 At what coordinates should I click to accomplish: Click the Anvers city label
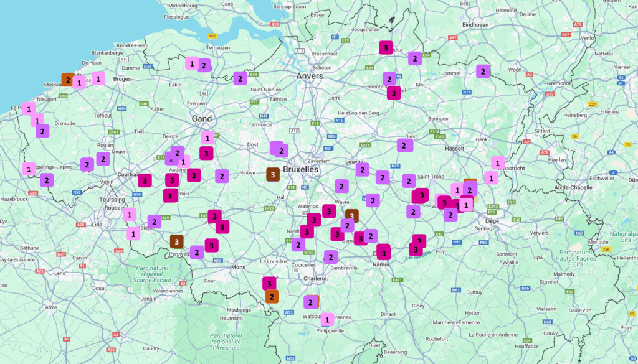pos(310,76)
